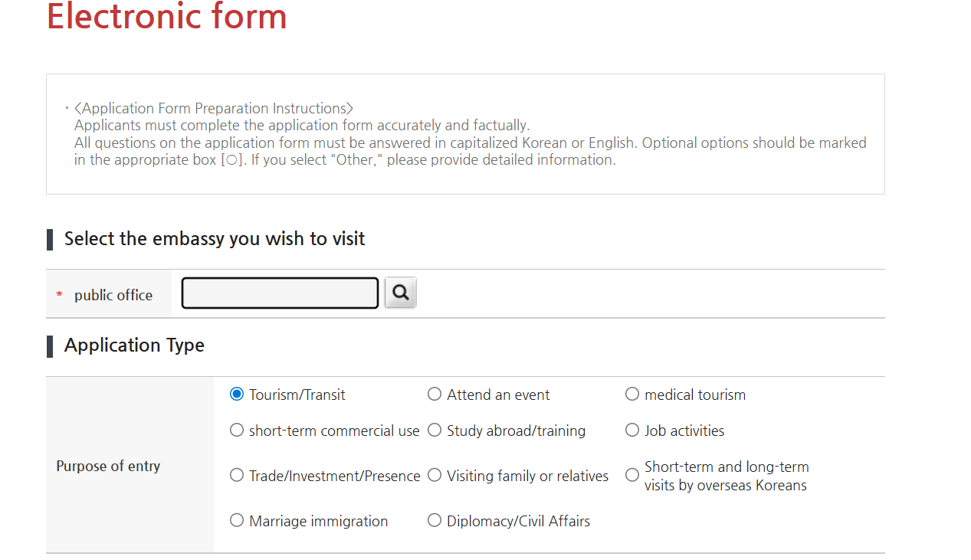Click the public office search magnifier icon

coord(399,292)
